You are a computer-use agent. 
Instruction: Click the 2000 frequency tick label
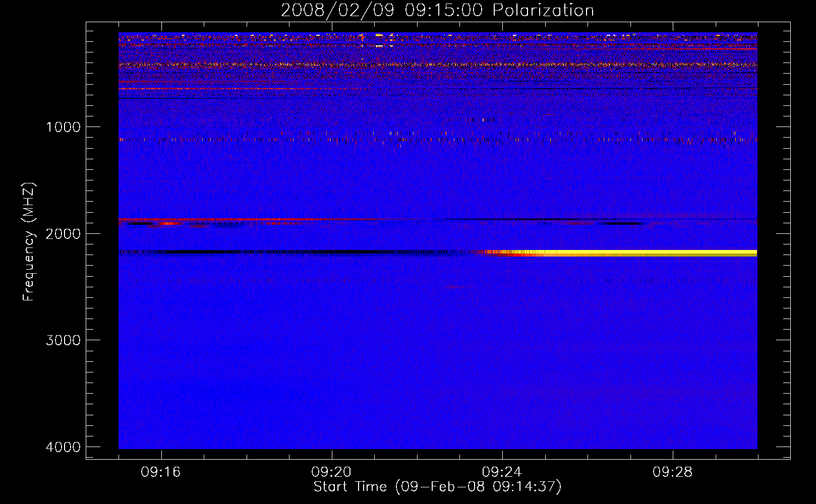[x=63, y=234]
